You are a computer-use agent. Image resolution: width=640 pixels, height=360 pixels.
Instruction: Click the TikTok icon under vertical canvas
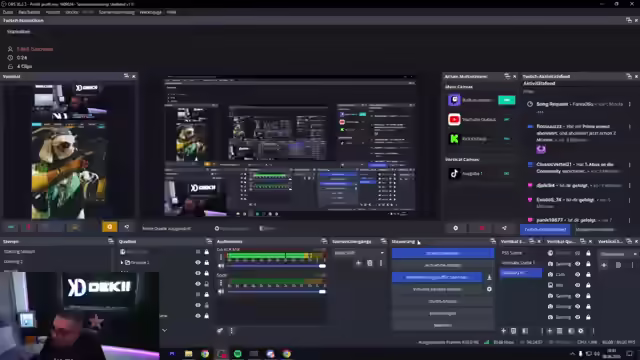pyautogui.click(x=454, y=173)
